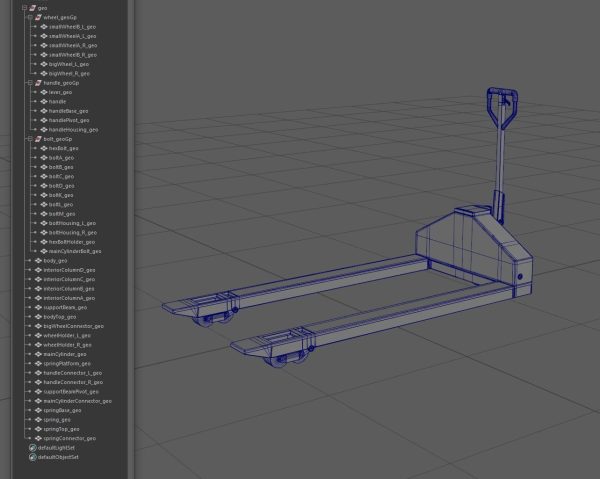This screenshot has width=600, height=479.
Task: Click the mesh icon of springTop_geo
Action: point(38,429)
